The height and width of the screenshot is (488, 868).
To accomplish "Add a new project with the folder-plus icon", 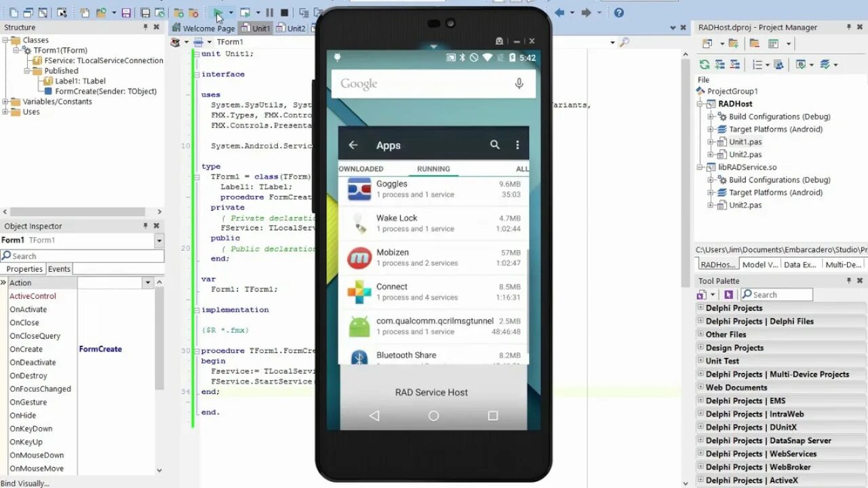I will (x=734, y=43).
